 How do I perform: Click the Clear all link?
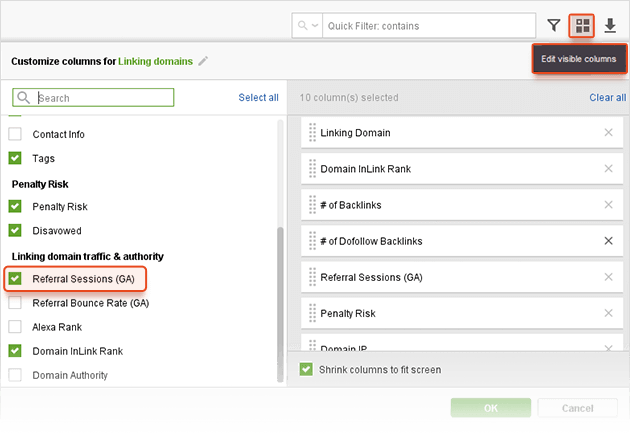pyautogui.click(x=607, y=98)
